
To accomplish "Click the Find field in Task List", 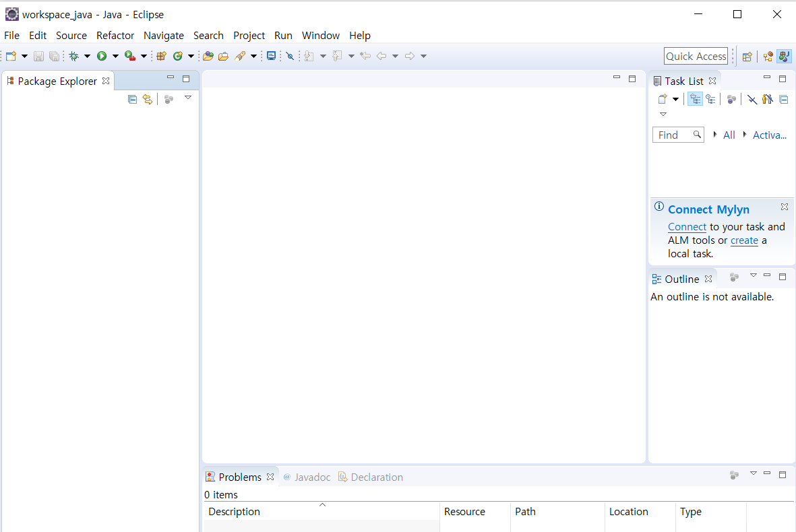I will point(678,135).
